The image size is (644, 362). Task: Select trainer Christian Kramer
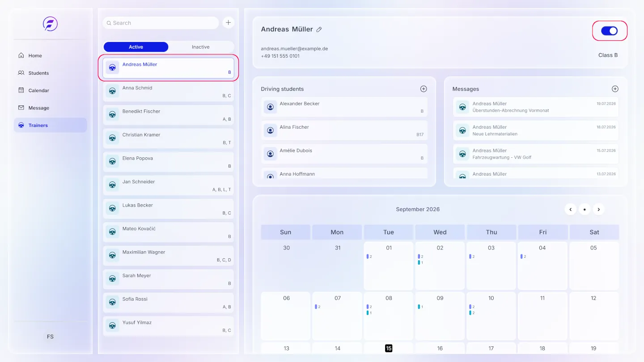168,138
